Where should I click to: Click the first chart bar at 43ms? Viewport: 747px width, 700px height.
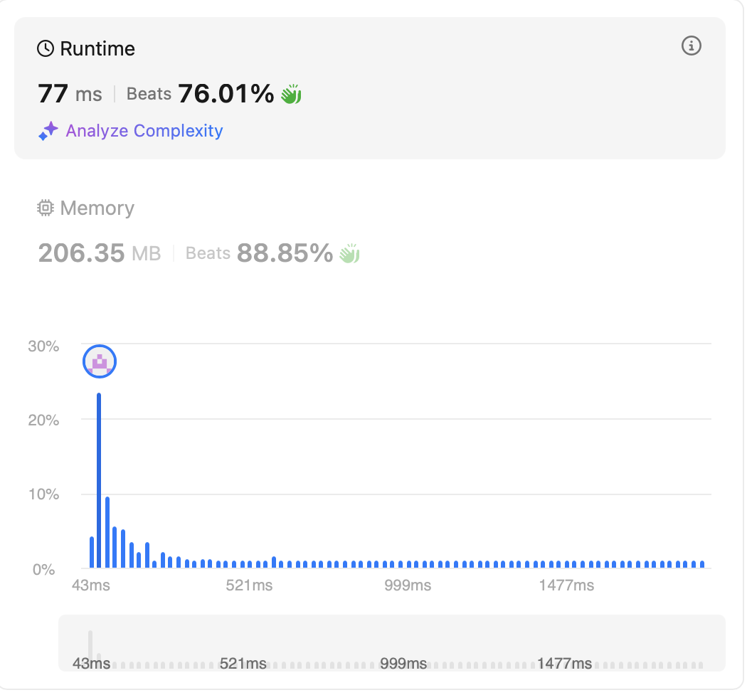tap(91, 552)
